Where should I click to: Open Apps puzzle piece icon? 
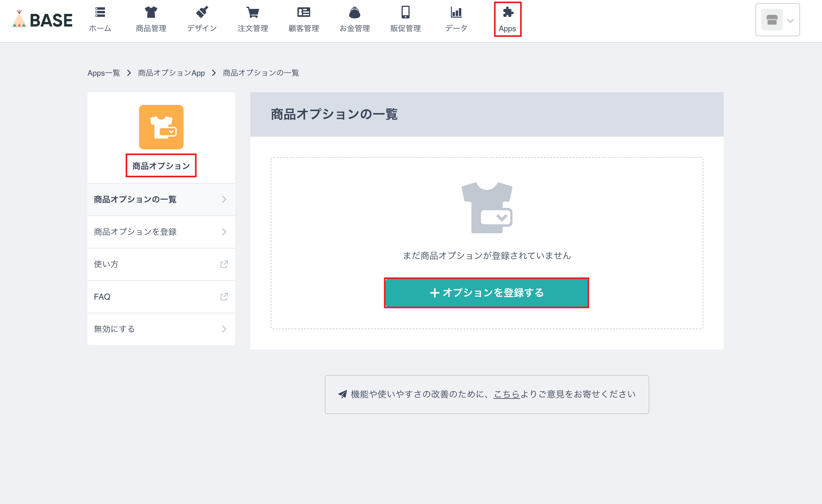pyautogui.click(x=507, y=12)
